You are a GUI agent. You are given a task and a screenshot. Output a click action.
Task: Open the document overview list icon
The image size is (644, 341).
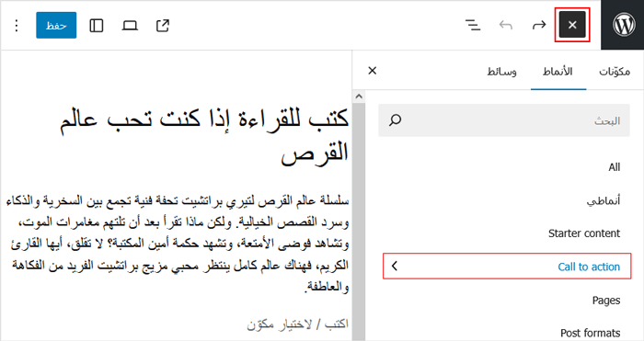(473, 26)
